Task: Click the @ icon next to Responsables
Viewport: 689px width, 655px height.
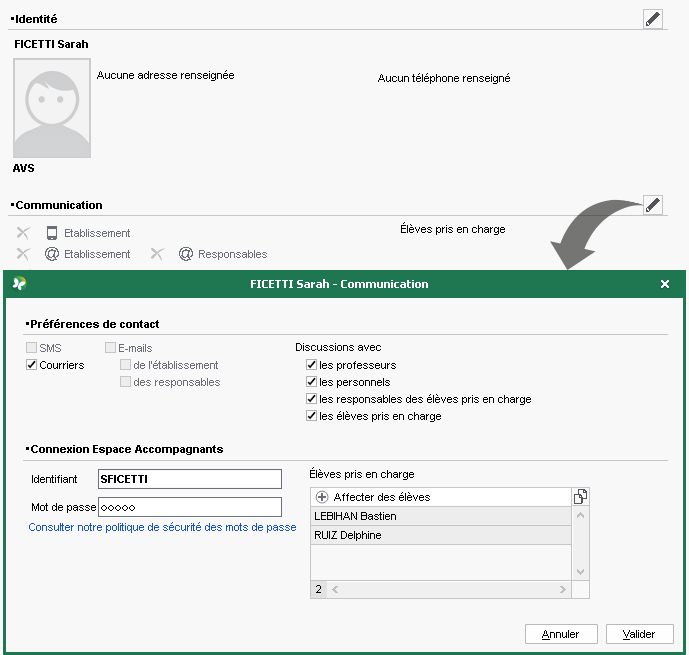Action: pos(186,254)
